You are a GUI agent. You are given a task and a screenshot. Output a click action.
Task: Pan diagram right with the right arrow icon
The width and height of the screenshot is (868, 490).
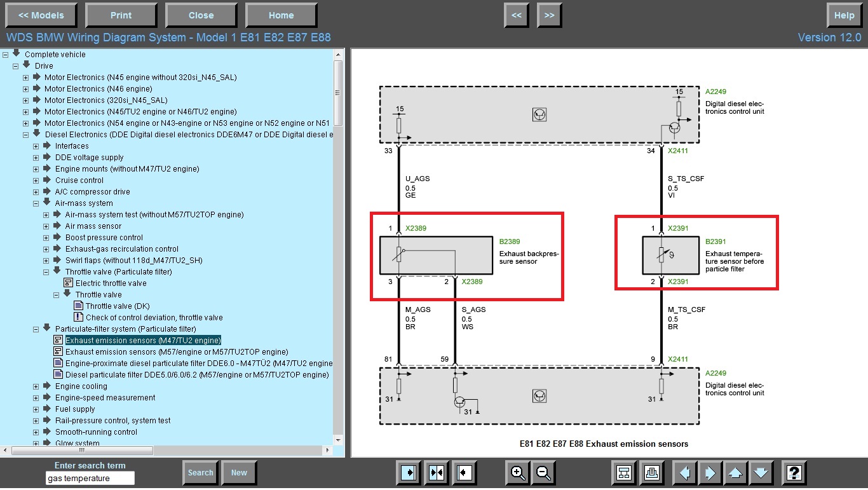(x=710, y=473)
